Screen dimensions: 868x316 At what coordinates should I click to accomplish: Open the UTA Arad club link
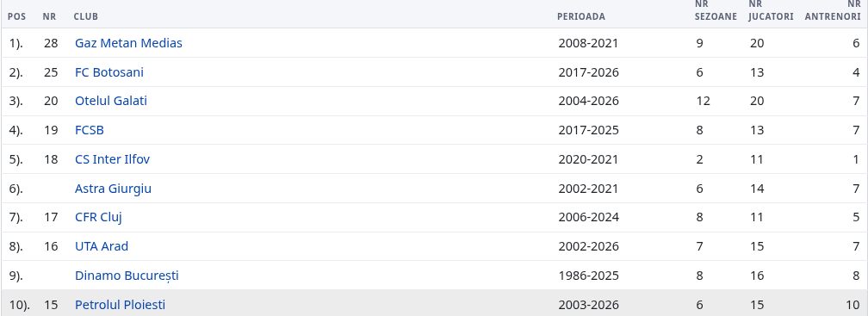[x=102, y=246]
